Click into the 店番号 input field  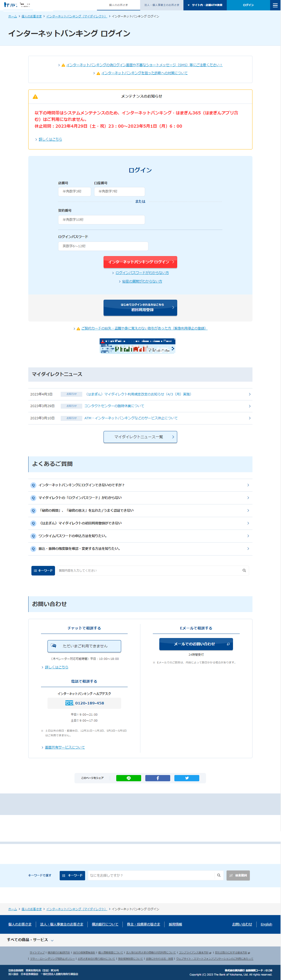coord(74,191)
